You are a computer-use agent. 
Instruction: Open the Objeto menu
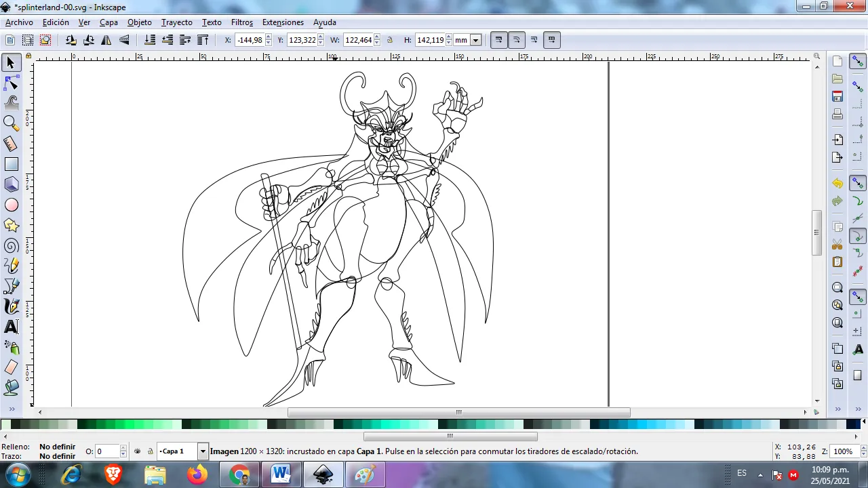coord(140,22)
